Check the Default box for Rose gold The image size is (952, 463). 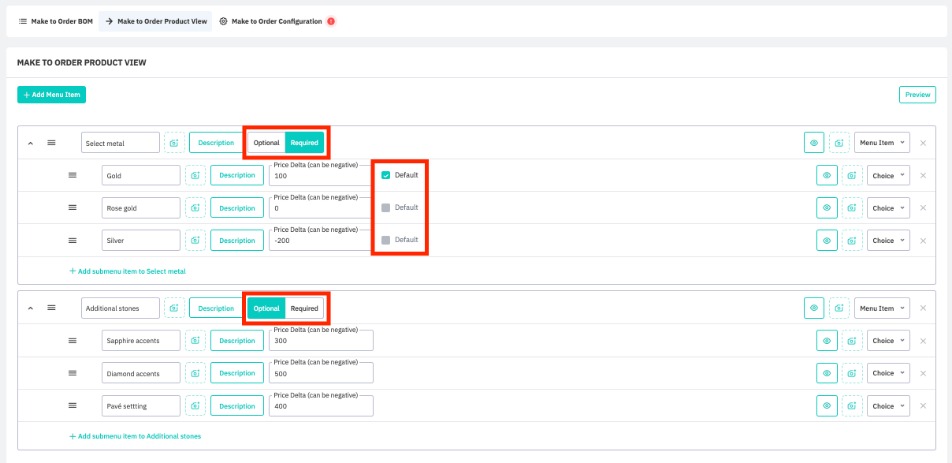pos(386,208)
